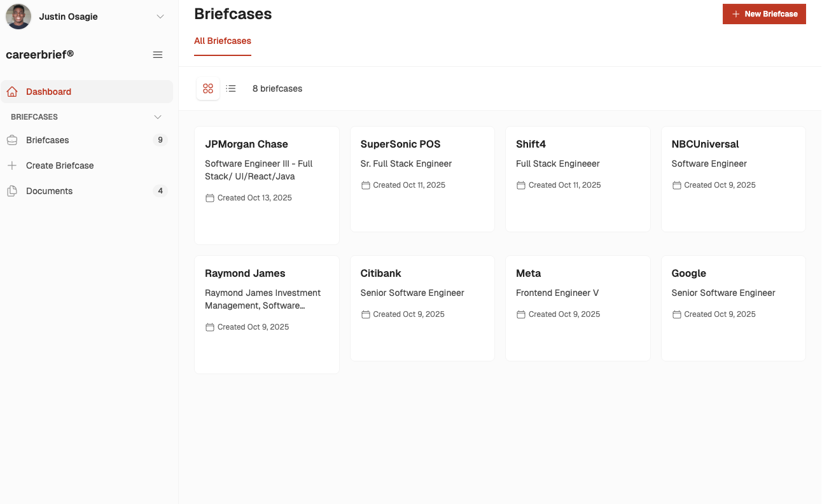Screen dimensions: 822x504
Task: Click the Documents icon in sidebar
Action: (12, 191)
